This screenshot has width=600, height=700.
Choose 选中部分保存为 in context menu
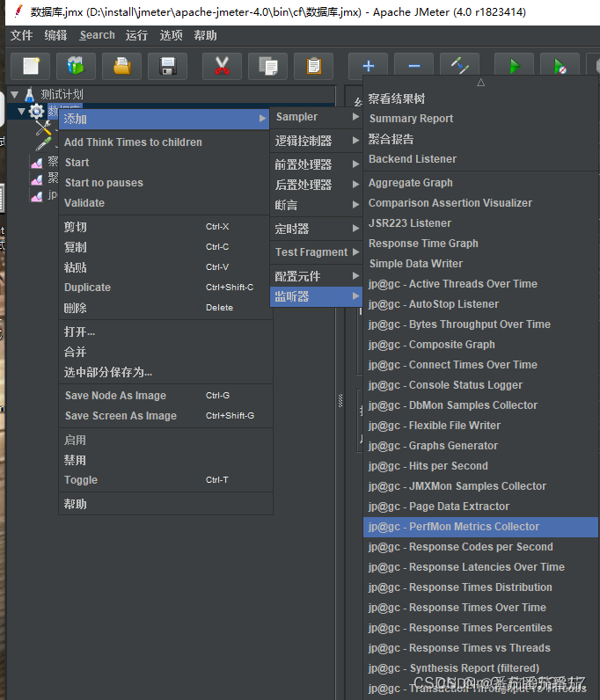pyautogui.click(x=165, y=372)
